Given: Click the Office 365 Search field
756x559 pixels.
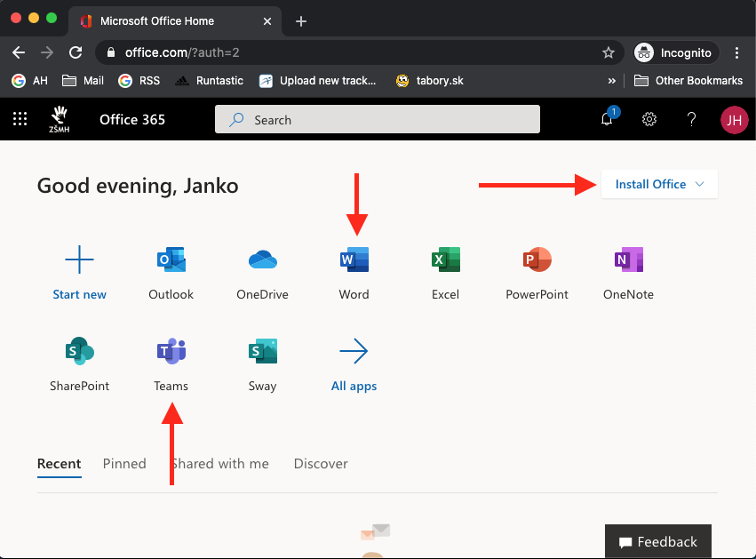Looking at the screenshot, I should click(378, 119).
